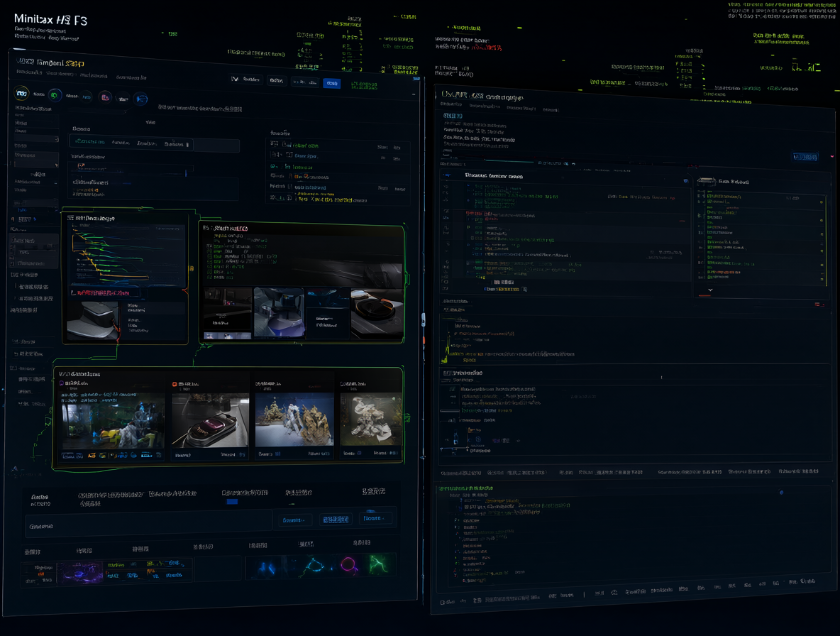This screenshot has height=636, width=840.
Task: Select the magenta ring thumbnail in bottom strip
Action: pyautogui.click(x=349, y=565)
